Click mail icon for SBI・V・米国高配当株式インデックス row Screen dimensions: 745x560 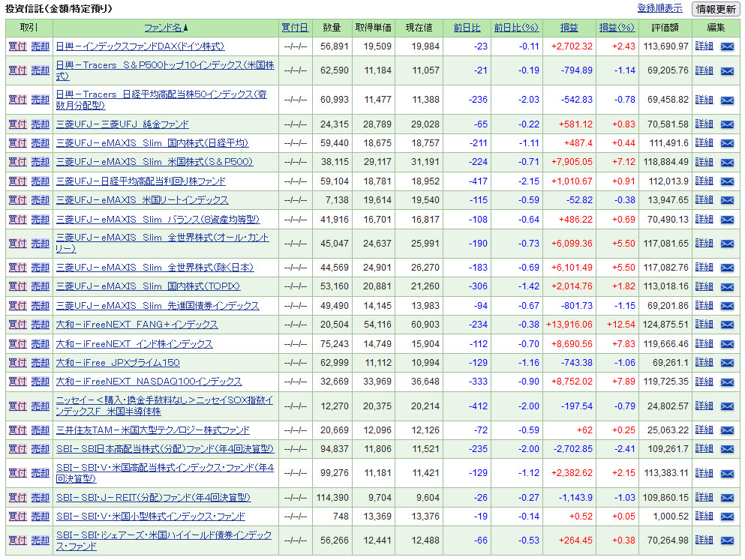[727, 473]
